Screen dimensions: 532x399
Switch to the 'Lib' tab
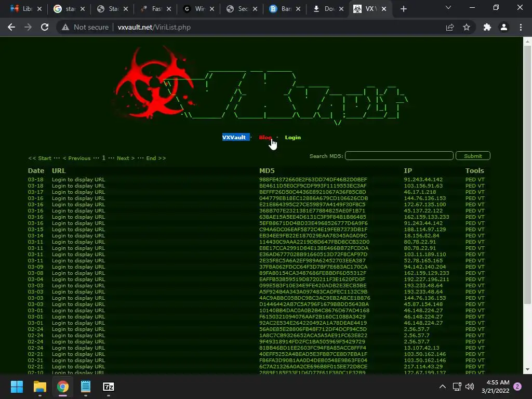point(23,9)
